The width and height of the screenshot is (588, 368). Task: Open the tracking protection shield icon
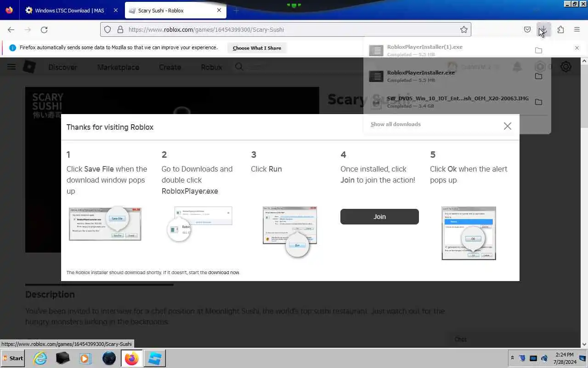[107, 29]
